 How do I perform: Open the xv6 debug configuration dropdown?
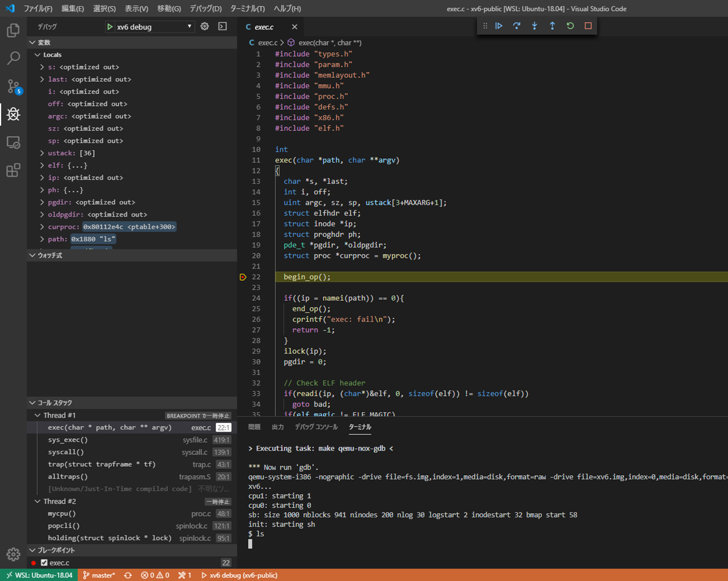pyautogui.click(x=149, y=27)
